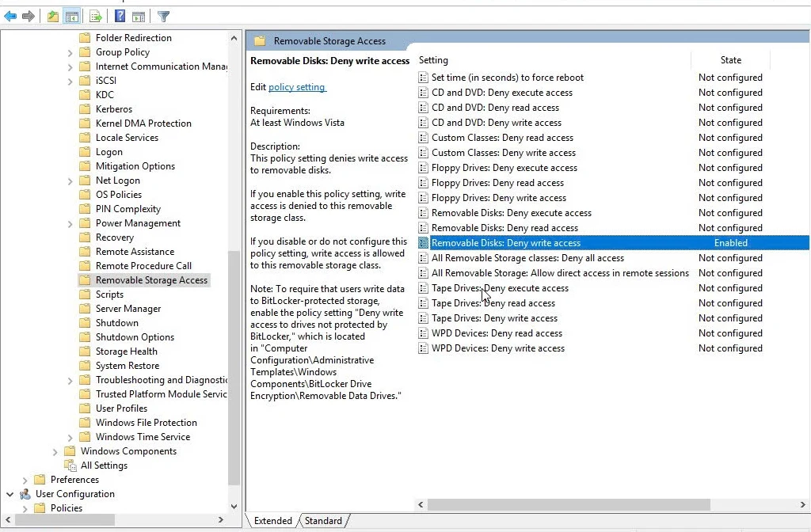Click policy icon for Tape Drives: Deny write access
Viewport: 811px width, 532px height.
pos(423,318)
